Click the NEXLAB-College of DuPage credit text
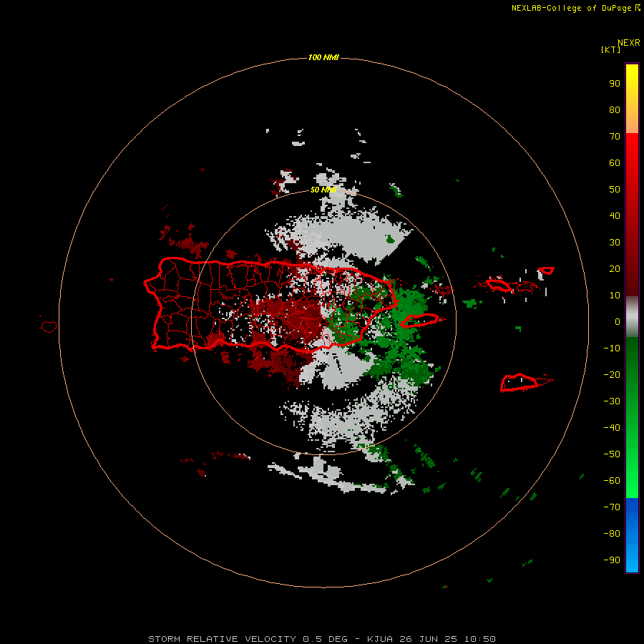Viewport: 644px width, 644px height. coord(576,8)
